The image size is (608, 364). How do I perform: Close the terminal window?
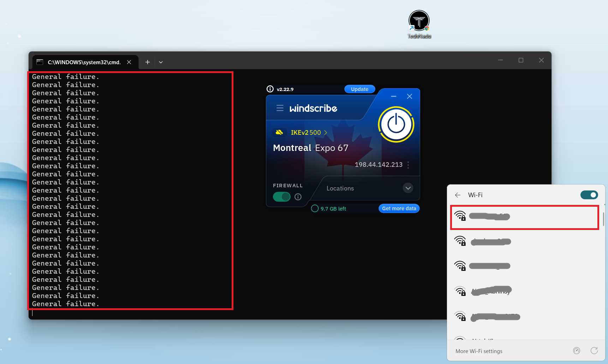pyautogui.click(x=541, y=60)
